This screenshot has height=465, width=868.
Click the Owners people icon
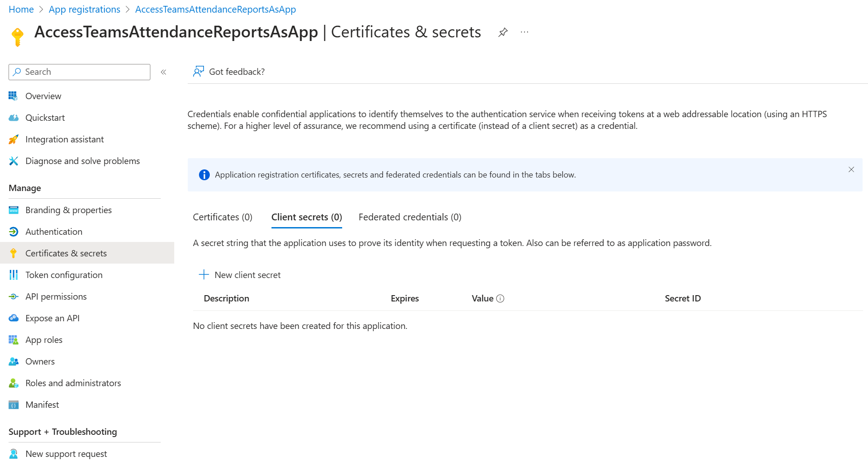point(14,361)
